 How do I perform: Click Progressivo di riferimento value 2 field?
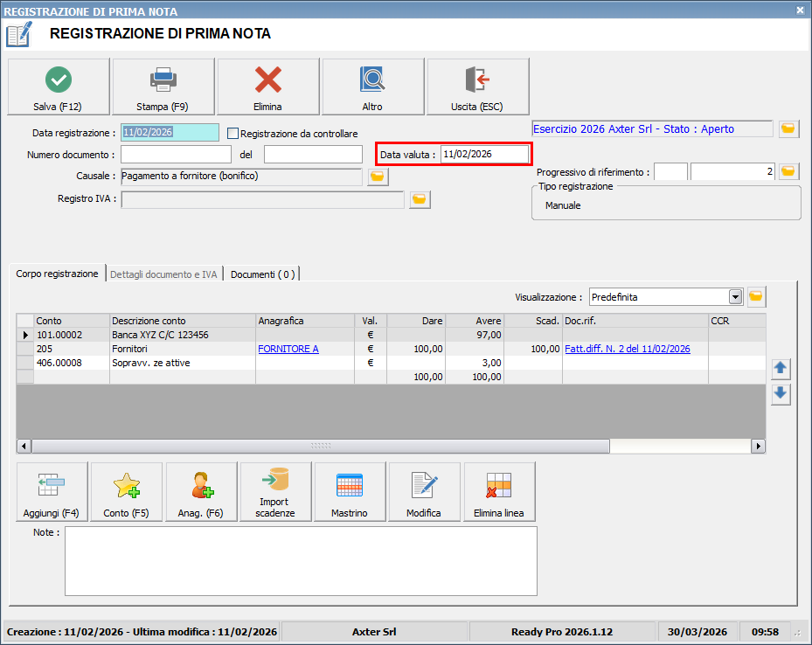[x=732, y=171]
